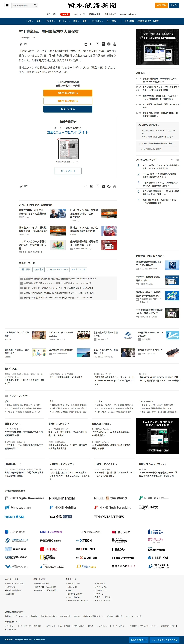Open the 日経ヴェリタス logo link

click(x=148, y=508)
